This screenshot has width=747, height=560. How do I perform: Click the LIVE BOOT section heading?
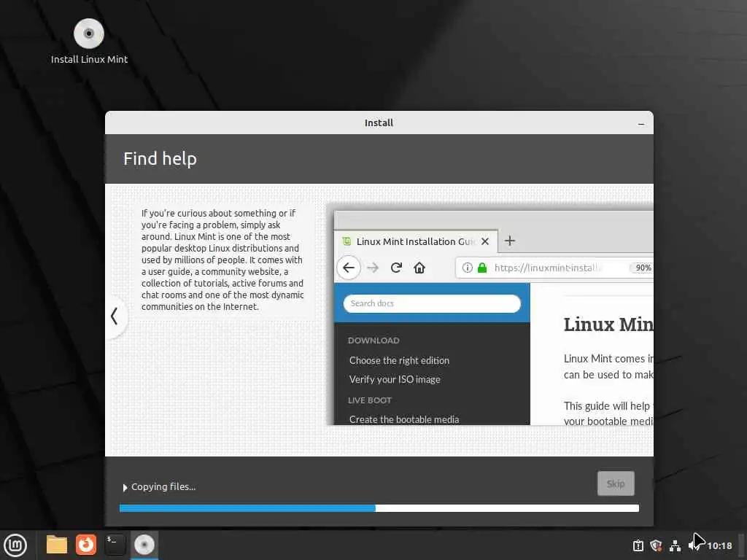pos(370,400)
